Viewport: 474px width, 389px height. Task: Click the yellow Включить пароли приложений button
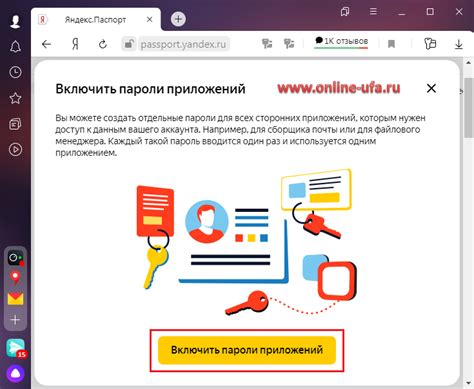247,350
